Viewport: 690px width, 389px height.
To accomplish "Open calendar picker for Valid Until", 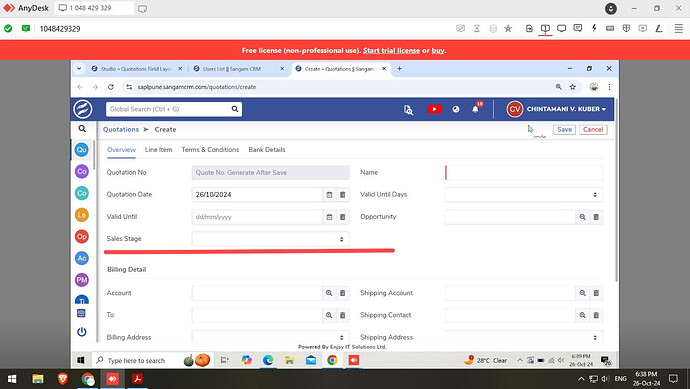I will [329, 217].
